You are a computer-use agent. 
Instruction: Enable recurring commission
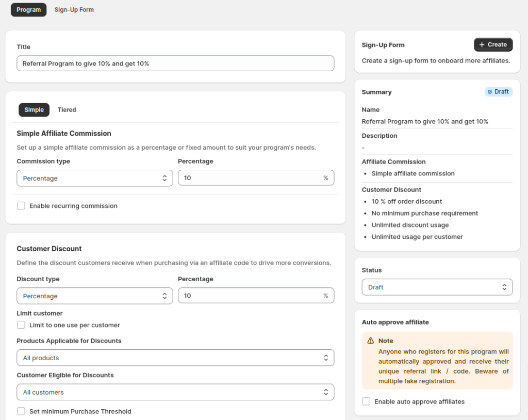tap(21, 205)
